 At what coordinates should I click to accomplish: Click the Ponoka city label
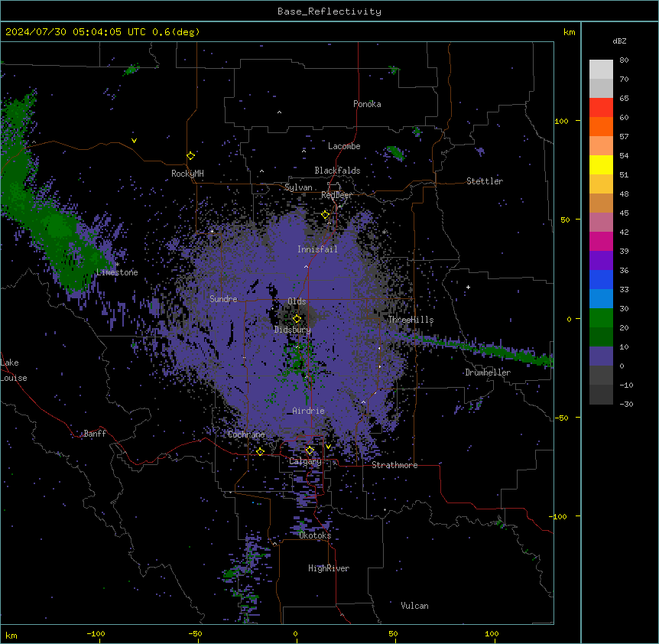[x=367, y=104]
